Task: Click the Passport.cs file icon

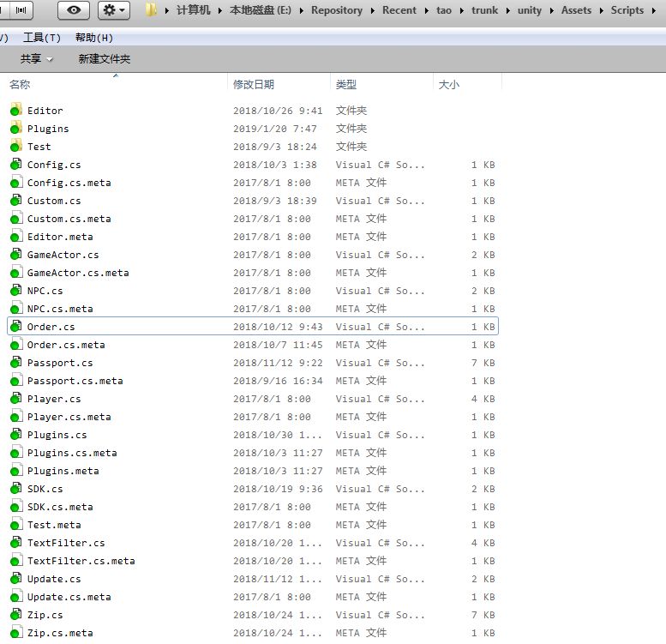Action: pyautogui.click(x=15, y=362)
